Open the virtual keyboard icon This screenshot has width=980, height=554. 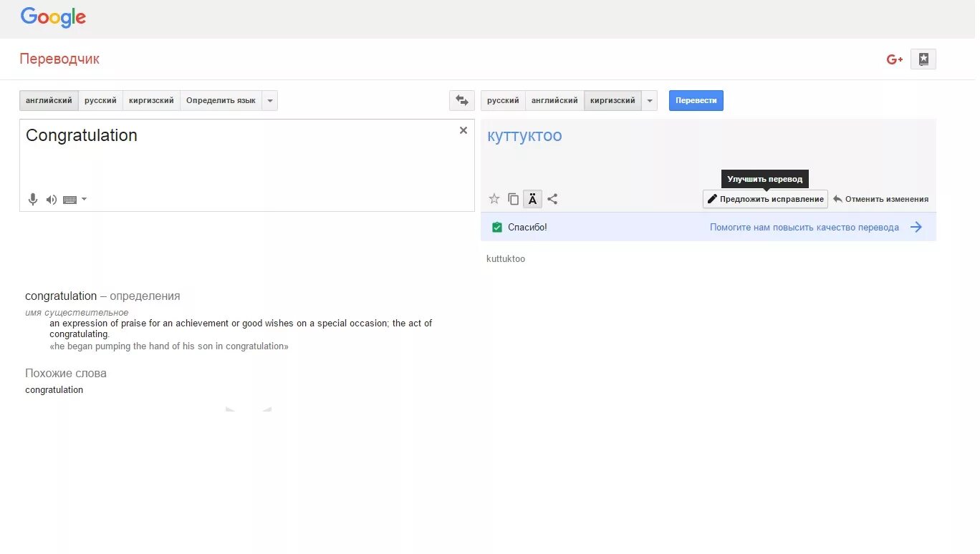click(x=69, y=200)
